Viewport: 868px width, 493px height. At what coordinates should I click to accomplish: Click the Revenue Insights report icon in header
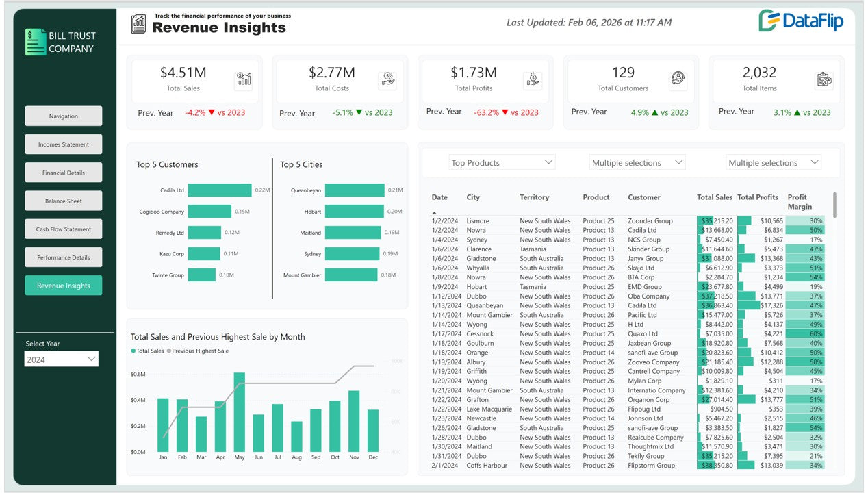[x=139, y=24]
